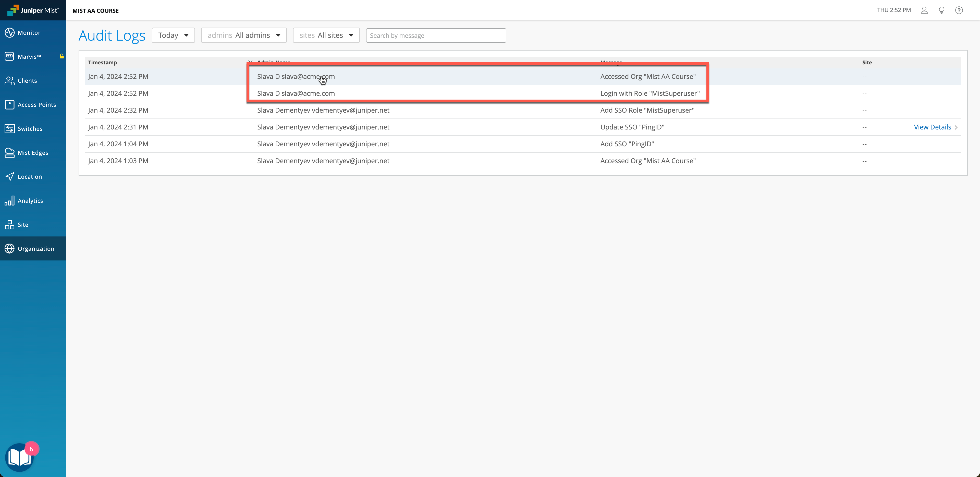Select the Mist Edges icon
The image size is (980, 477).
point(9,153)
